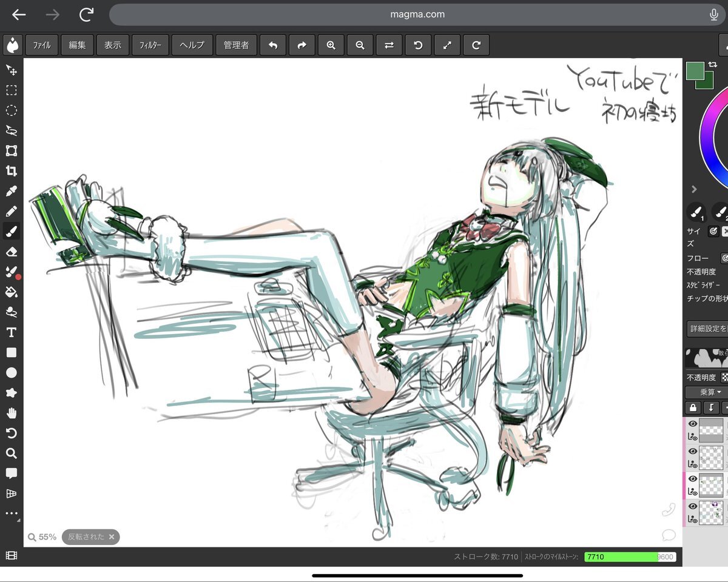Click the Zoom out button in top toolbar
The image size is (728, 582).
click(360, 45)
